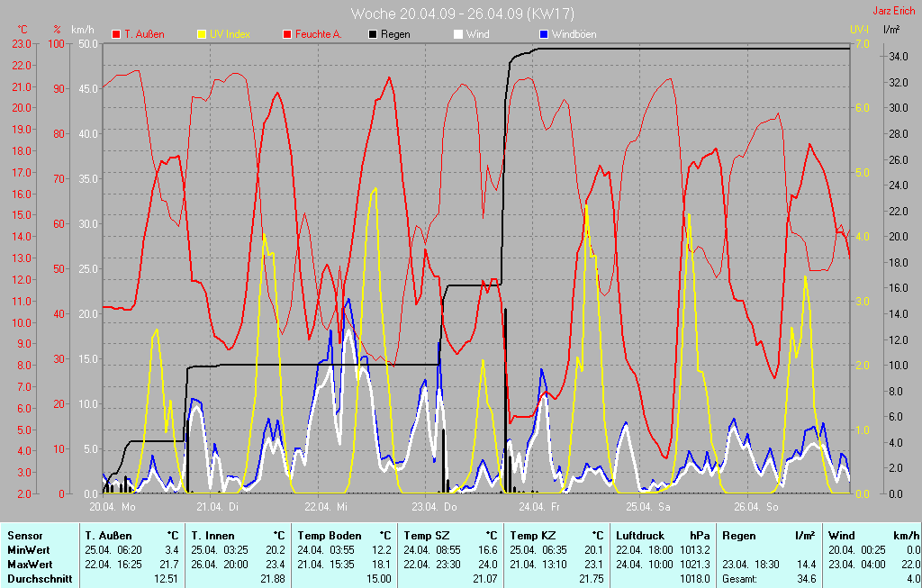Click the 24.04. Fr date marker
The height and width of the screenshot is (588, 922).
[539, 506]
